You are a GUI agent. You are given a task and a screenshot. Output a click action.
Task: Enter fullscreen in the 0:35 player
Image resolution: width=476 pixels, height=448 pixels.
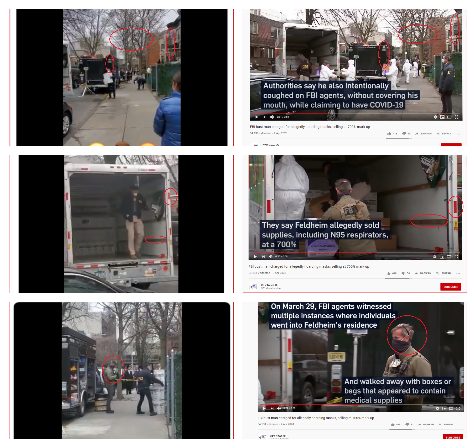point(456,257)
